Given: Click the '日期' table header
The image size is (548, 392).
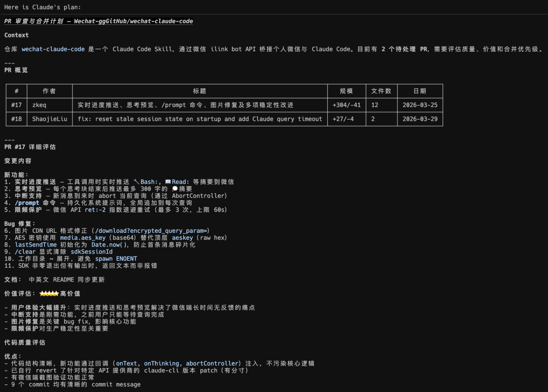Looking at the screenshot, I should coord(420,91).
